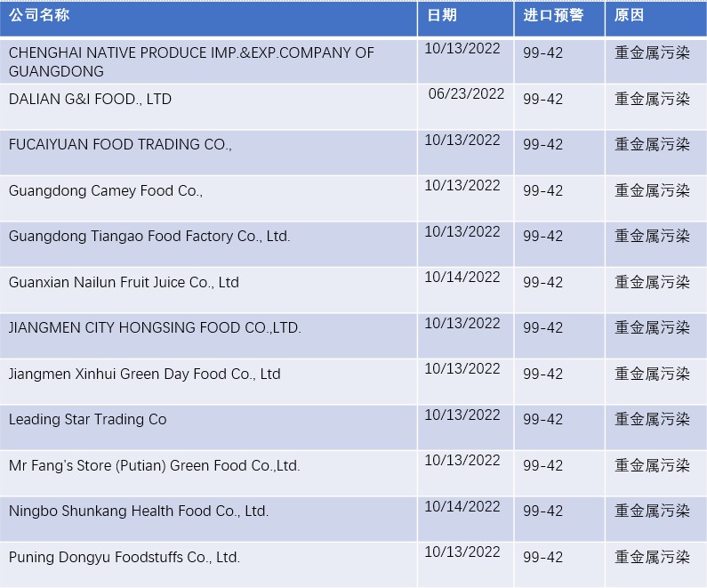This screenshot has width=707, height=588.
Task: Click the date in Ningbo Shunkang row
Action: 462,506
